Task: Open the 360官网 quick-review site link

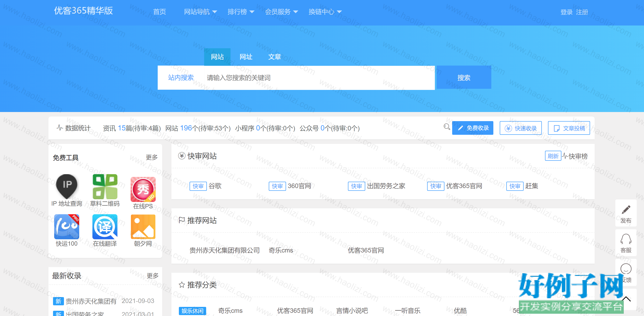Action: pyautogui.click(x=299, y=186)
